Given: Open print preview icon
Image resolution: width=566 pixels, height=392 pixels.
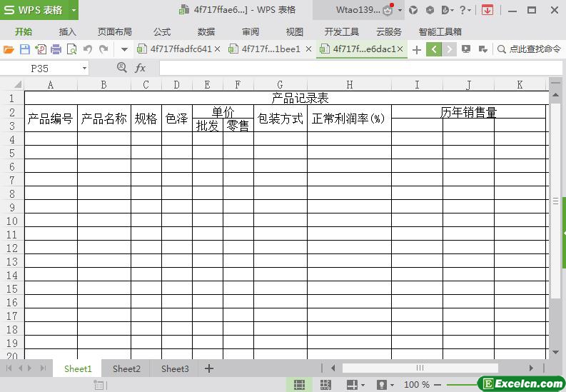Looking at the screenshot, I should tap(72, 49).
